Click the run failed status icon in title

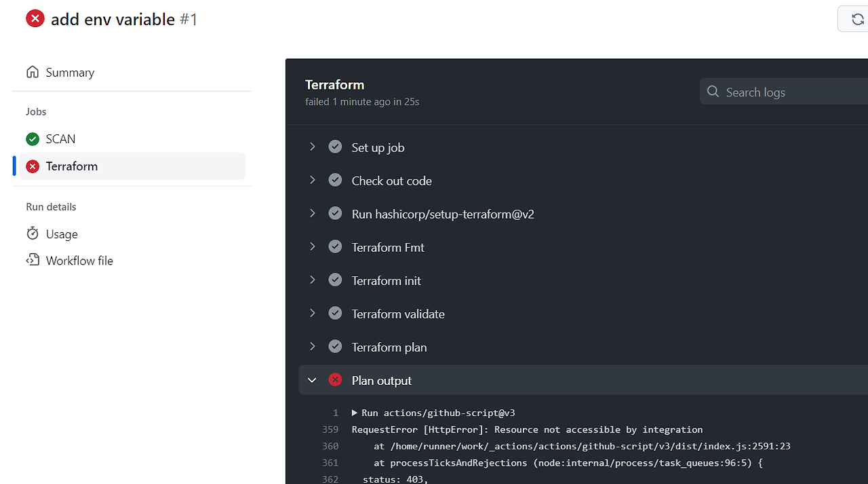(x=35, y=19)
